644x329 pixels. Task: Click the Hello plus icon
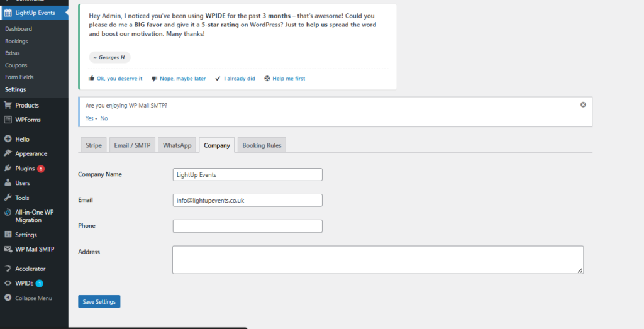[x=8, y=139]
